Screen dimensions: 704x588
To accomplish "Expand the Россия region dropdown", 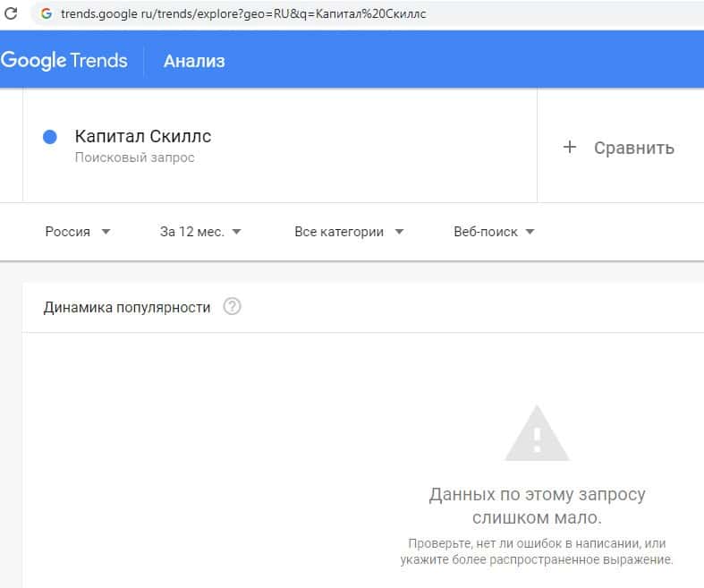I will pos(78,232).
